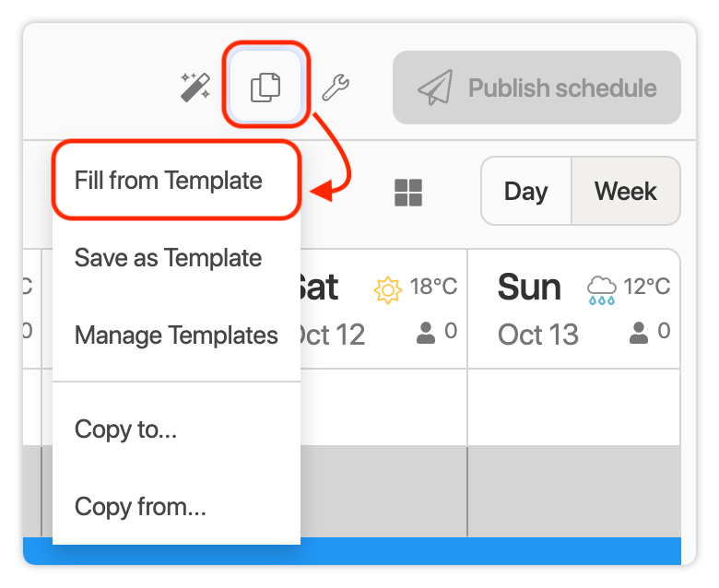Open Manage Templates
Image resolution: width=719 pixels, height=588 pixels.
point(177,335)
